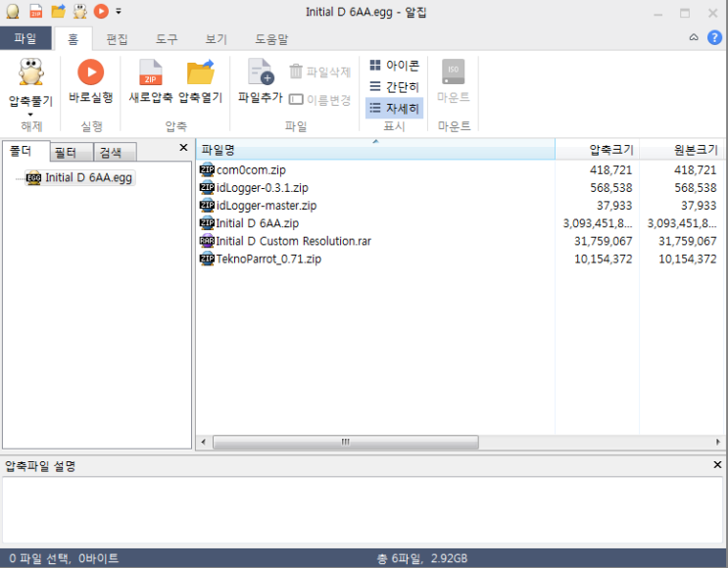Open the 파일 menu
Viewport: 728px width, 568px height.
[25, 38]
